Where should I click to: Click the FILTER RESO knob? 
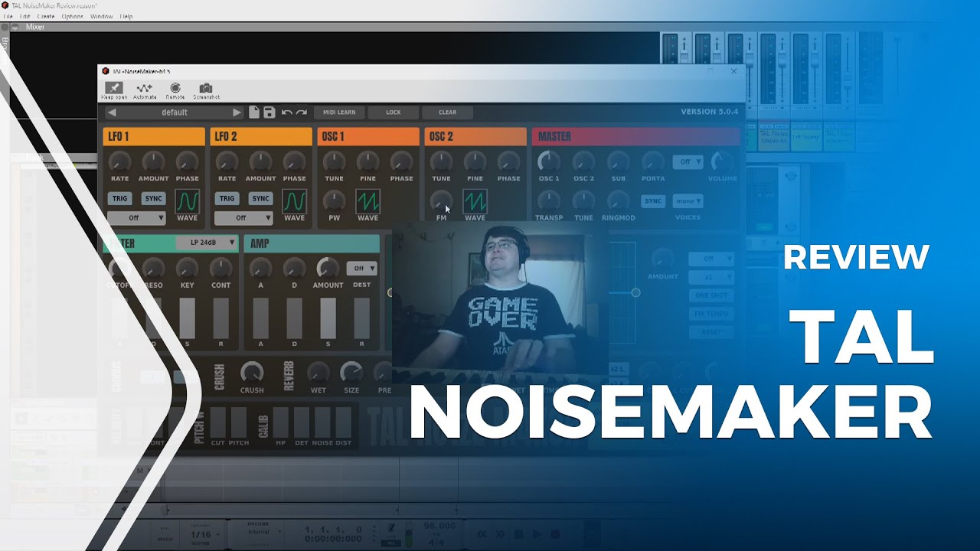[153, 268]
